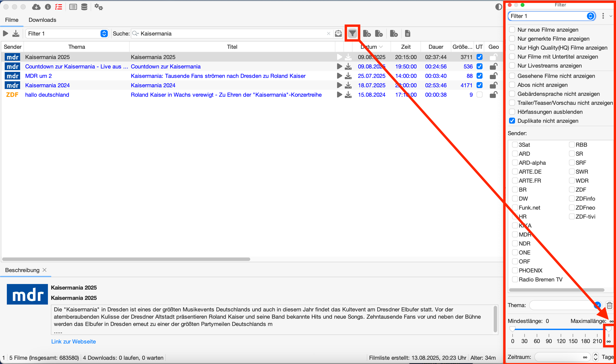This screenshot has width=616, height=364.
Task: Download the Countdown zur Kaisermania film
Action: click(x=348, y=67)
